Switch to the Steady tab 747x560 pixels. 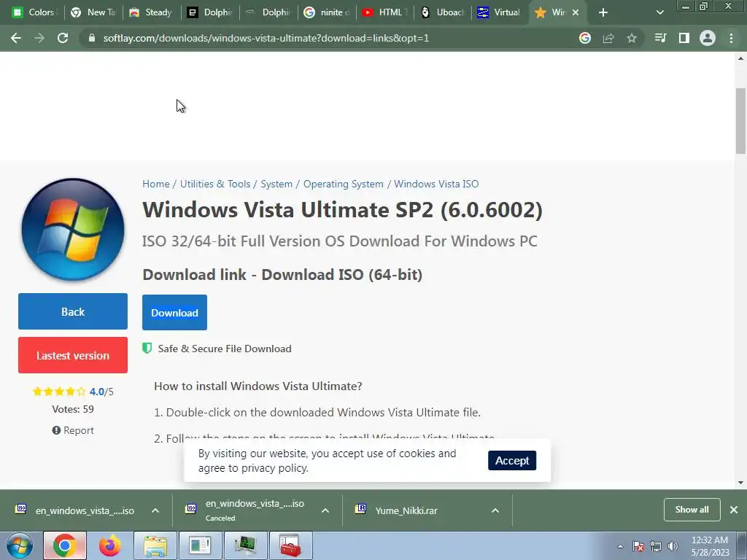tap(150, 12)
